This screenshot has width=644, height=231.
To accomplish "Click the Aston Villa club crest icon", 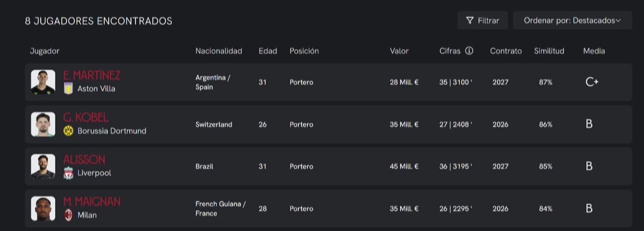I will tap(68, 88).
